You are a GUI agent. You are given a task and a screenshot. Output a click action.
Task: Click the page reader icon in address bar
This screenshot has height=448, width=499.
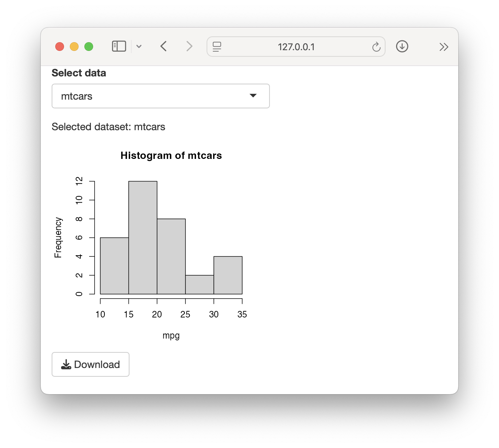click(x=217, y=47)
